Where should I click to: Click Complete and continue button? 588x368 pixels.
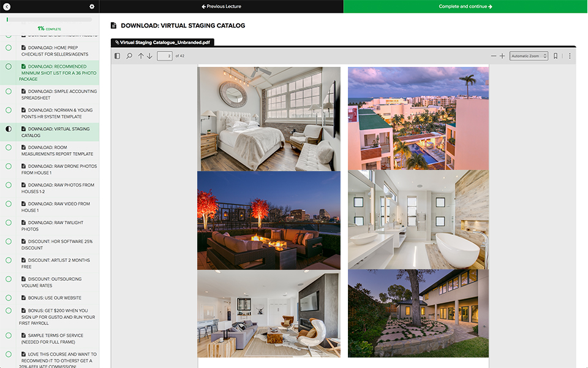tap(466, 6)
